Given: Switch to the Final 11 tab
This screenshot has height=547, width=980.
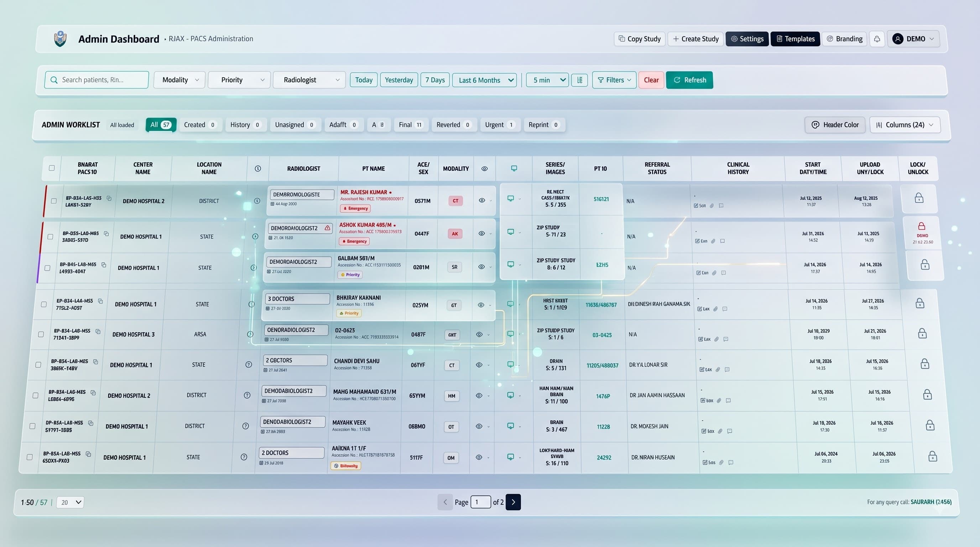Looking at the screenshot, I should (411, 125).
